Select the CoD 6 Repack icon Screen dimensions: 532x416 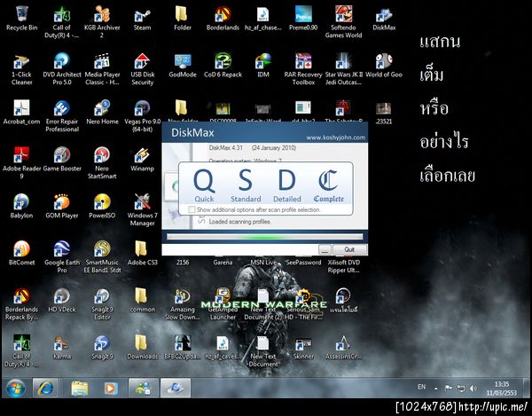coord(223,66)
